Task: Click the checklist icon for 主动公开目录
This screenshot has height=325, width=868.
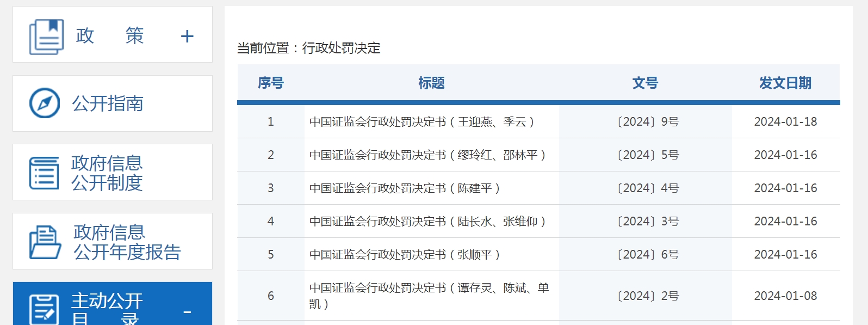Action: click(x=44, y=309)
